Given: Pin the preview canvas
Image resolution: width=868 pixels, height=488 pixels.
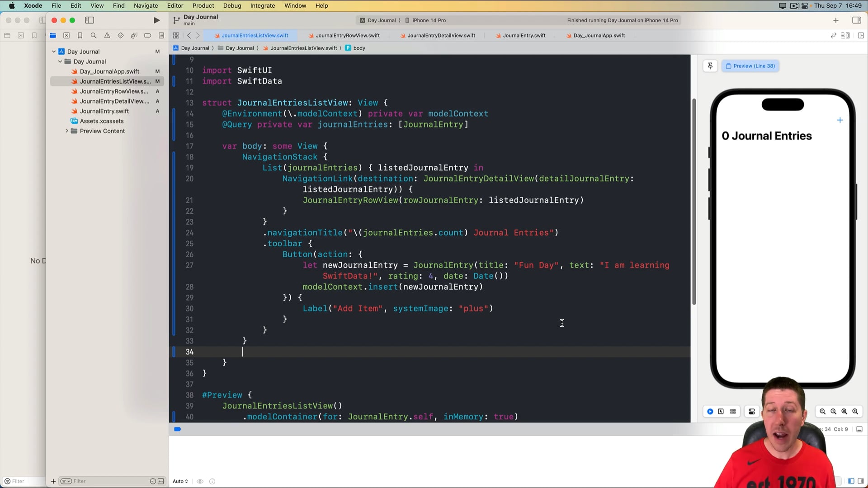Looking at the screenshot, I should click(x=710, y=66).
